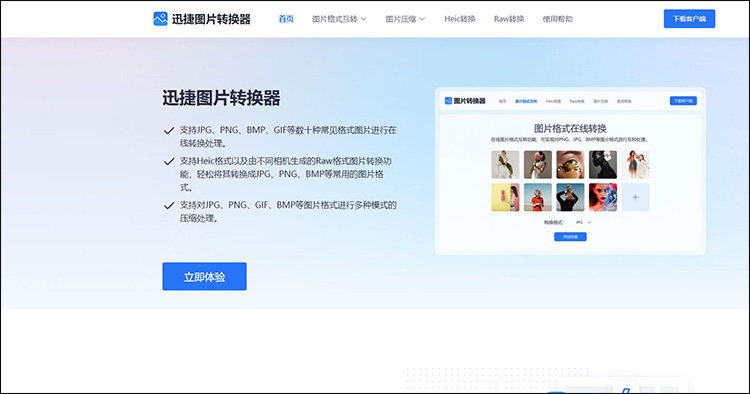The height and width of the screenshot is (394, 750).
Task: Click the blue start button below the format selector
Action: [570, 237]
